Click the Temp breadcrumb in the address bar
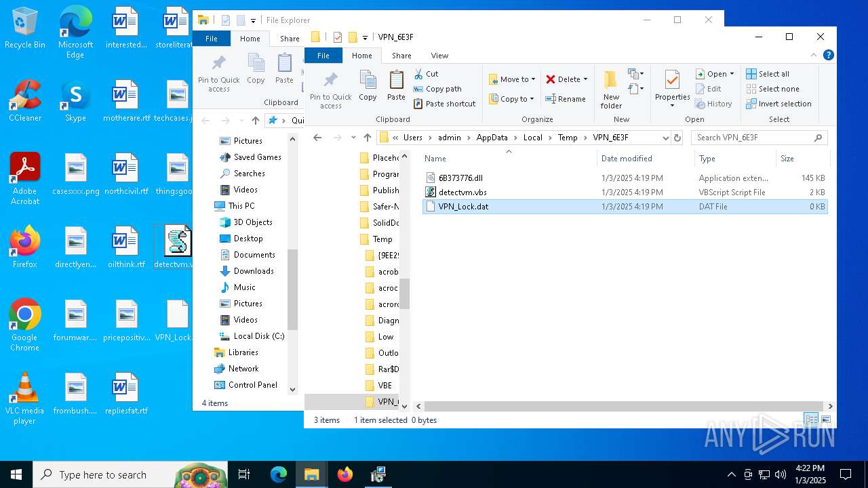Screen dimensions: 868x488 pyautogui.click(x=568, y=137)
